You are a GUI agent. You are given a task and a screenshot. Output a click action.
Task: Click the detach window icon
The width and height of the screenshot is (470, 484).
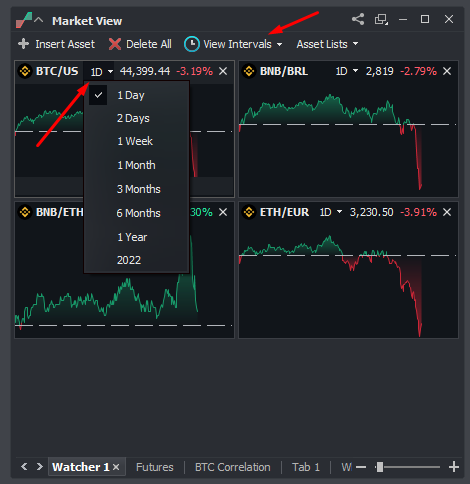pos(381,19)
